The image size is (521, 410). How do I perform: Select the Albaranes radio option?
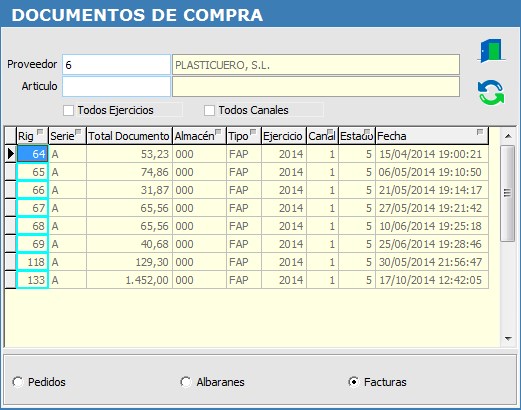186,382
